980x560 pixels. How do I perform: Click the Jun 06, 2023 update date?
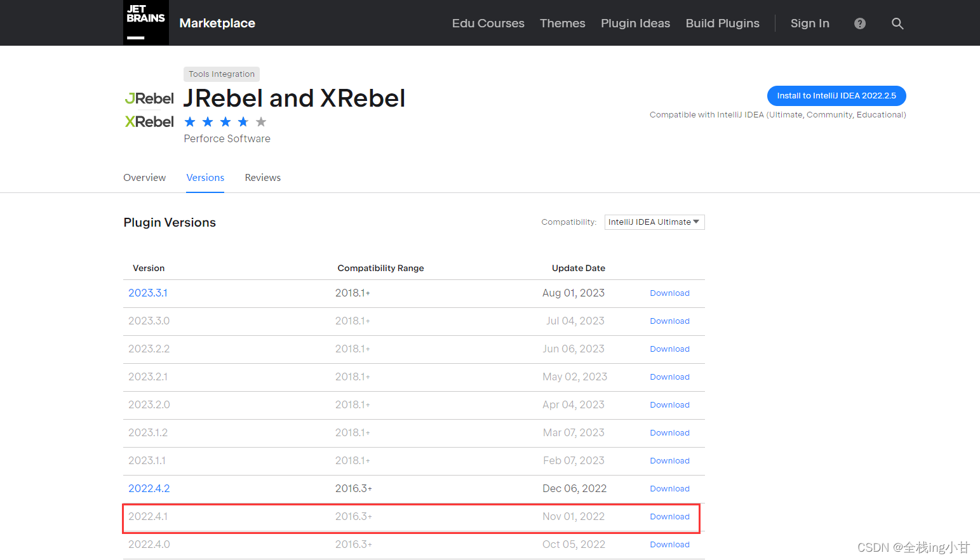coord(574,349)
